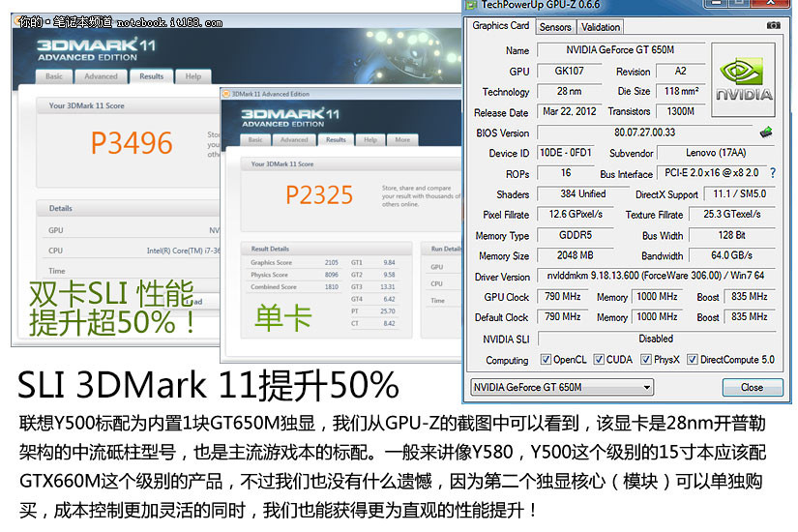Toggle the DirectCompute 5.0 checkbox
798x532 pixels.
point(693,360)
